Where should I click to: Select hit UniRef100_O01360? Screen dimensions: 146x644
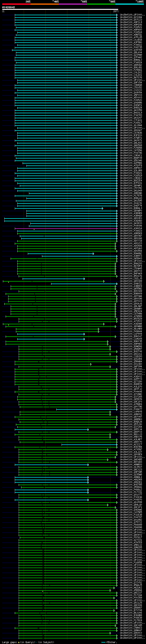[x=131, y=364]
